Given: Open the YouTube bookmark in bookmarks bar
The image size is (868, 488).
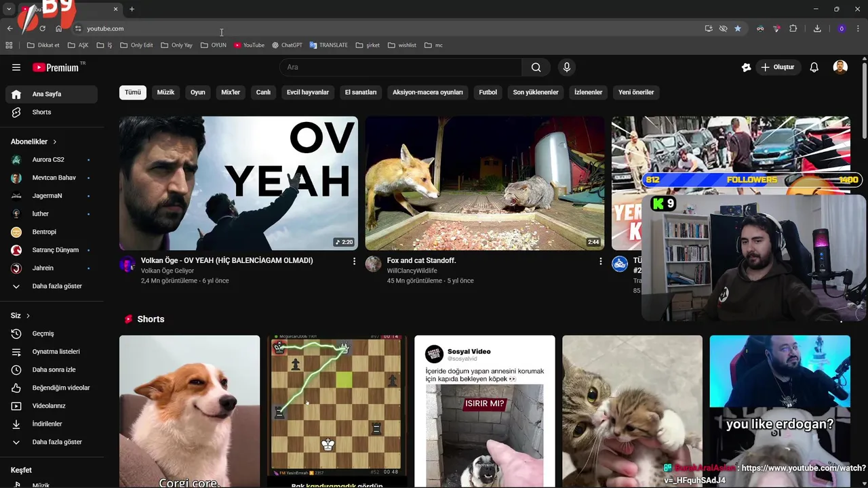Looking at the screenshot, I should coord(249,45).
